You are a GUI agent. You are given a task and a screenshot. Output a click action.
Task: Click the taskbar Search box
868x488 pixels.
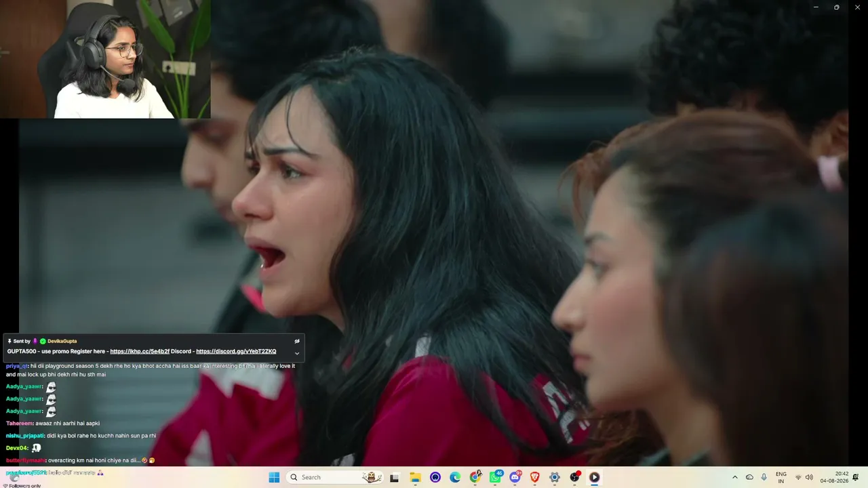[334, 477]
